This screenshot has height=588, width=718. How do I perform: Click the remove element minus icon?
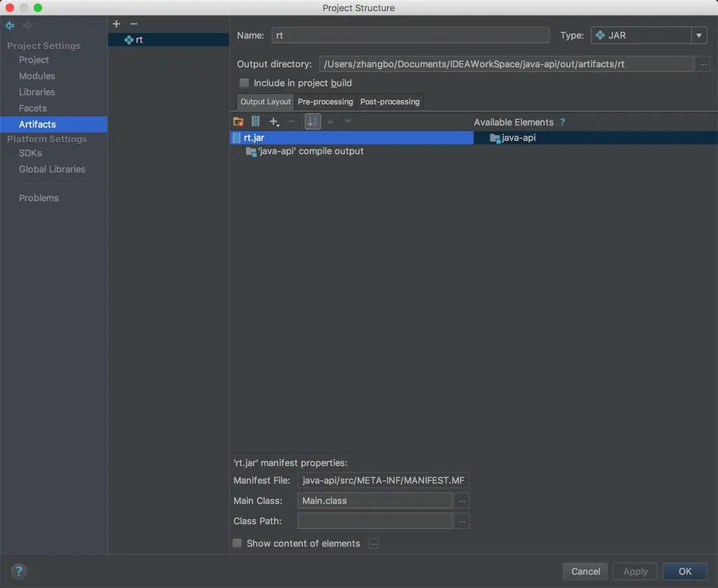pos(291,121)
